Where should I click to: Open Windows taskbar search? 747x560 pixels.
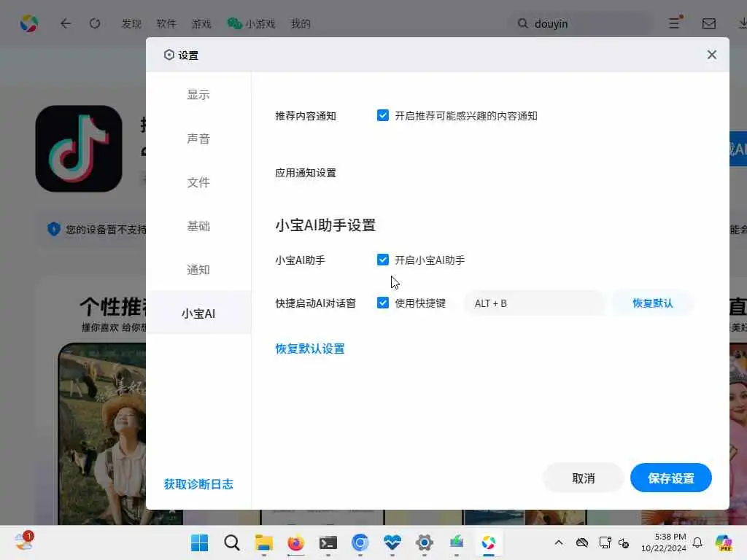(231, 542)
